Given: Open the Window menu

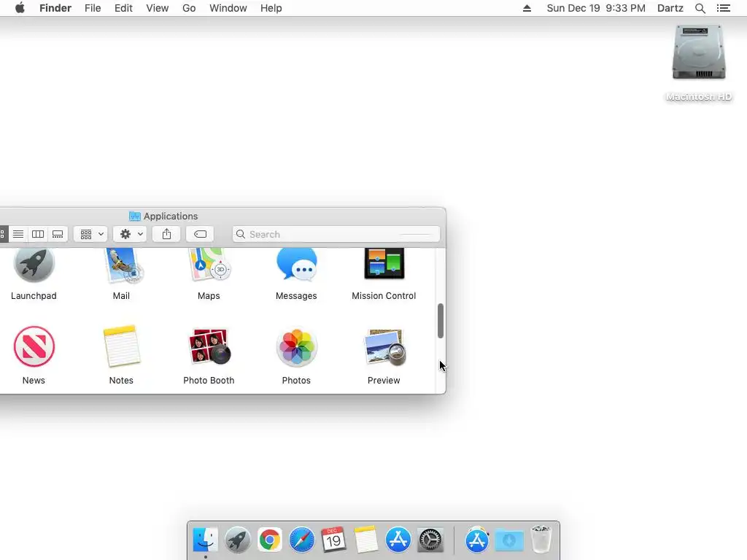Looking at the screenshot, I should tap(228, 8).
